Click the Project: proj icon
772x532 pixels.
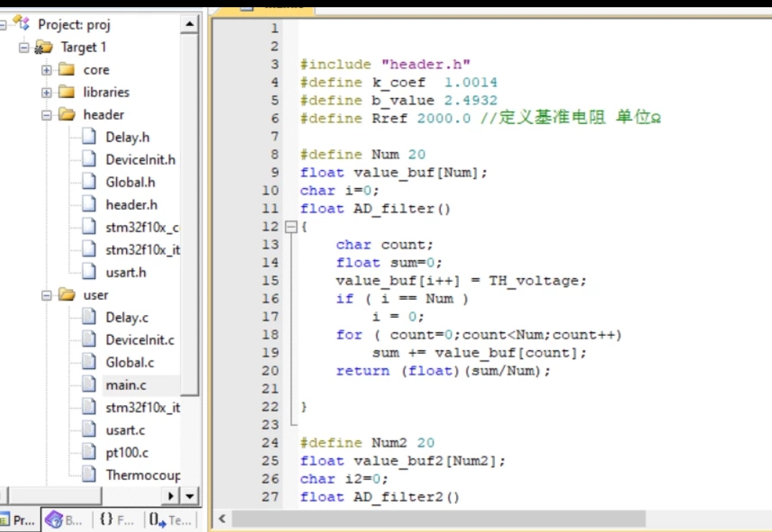point(22,23)
